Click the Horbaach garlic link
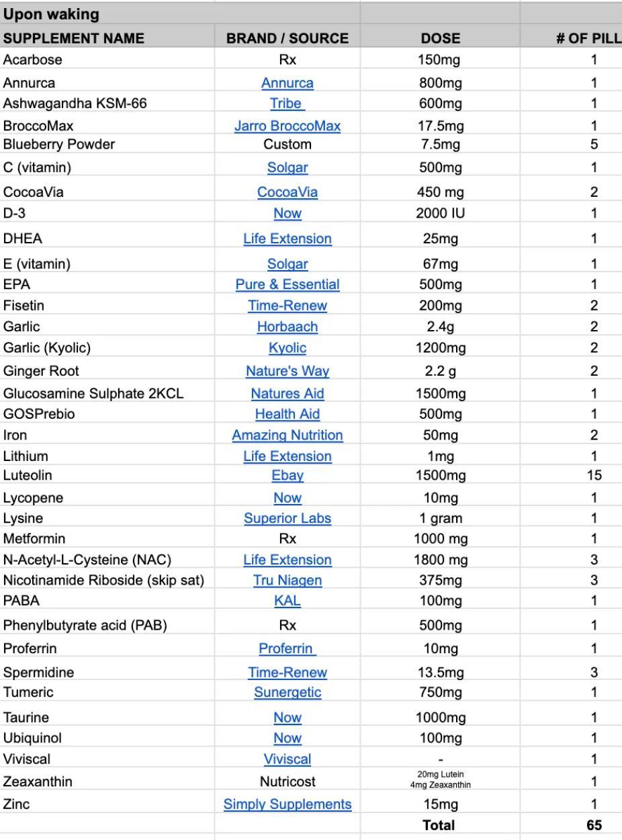Image resolution: width=622 pixels, height=840 pixels. 287,327
